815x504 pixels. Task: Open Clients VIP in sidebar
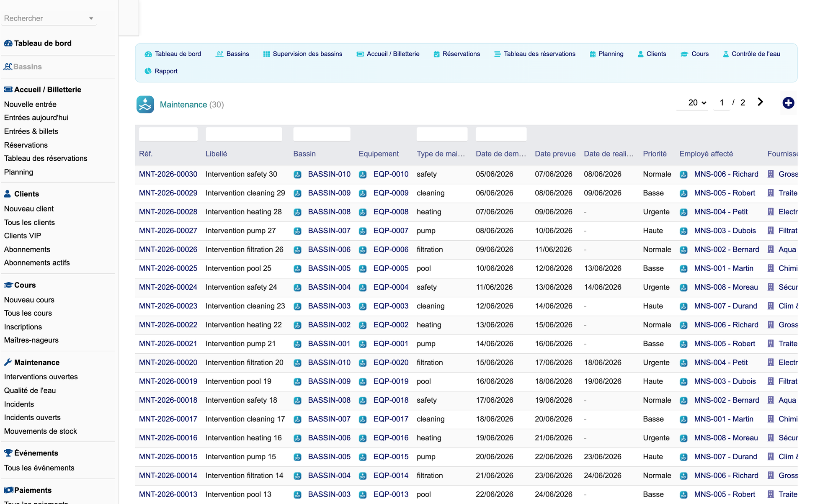23,236
